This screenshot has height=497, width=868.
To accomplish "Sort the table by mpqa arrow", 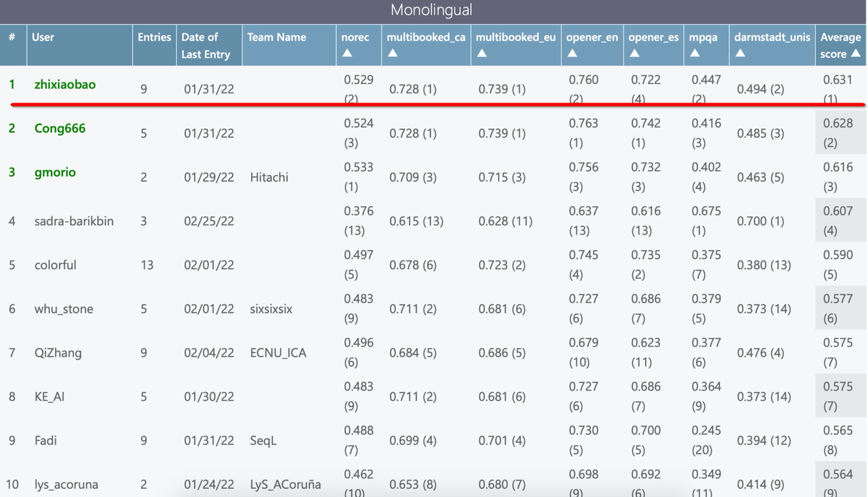I will 695,54.
